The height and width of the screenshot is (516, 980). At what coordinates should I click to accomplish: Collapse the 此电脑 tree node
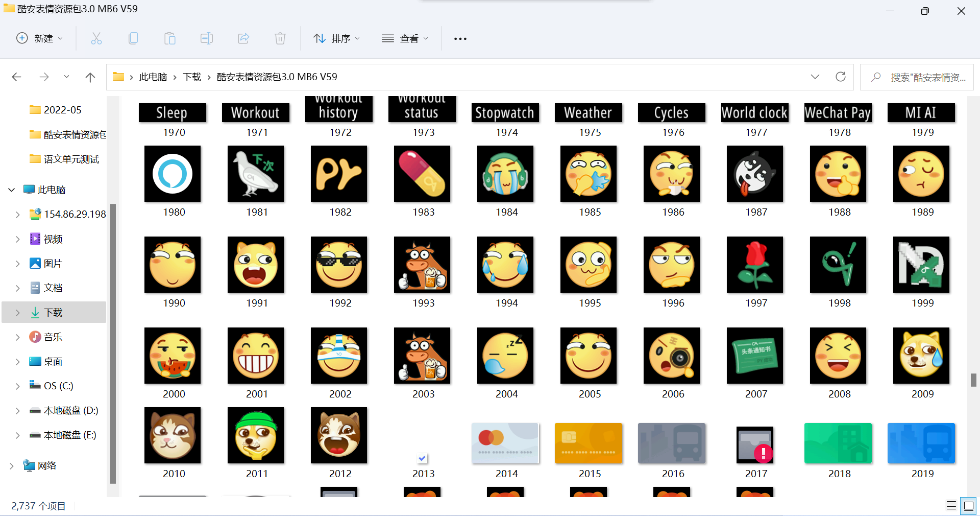pyautogui.click(x=12, y=190)
